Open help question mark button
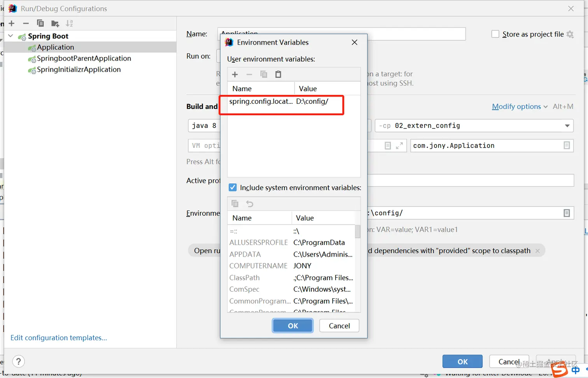This screenshot has height=378, width=588. click(19, 361)
